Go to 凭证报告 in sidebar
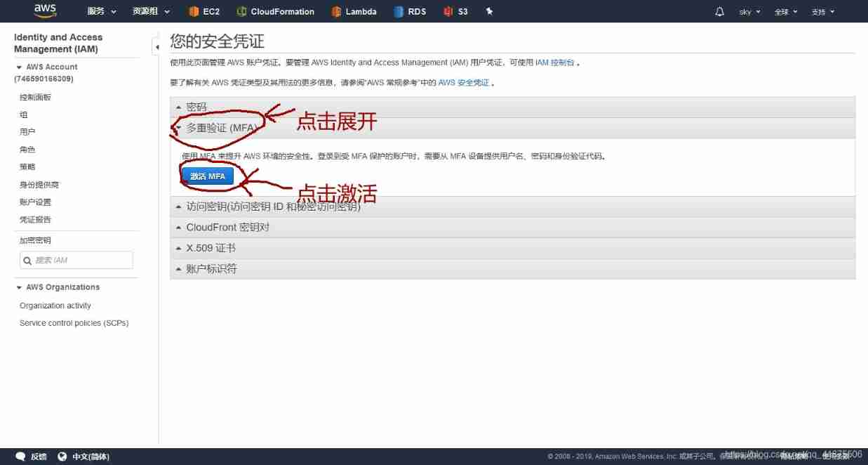868x465 pixels. pyautogui.click(x=35, y=220)
